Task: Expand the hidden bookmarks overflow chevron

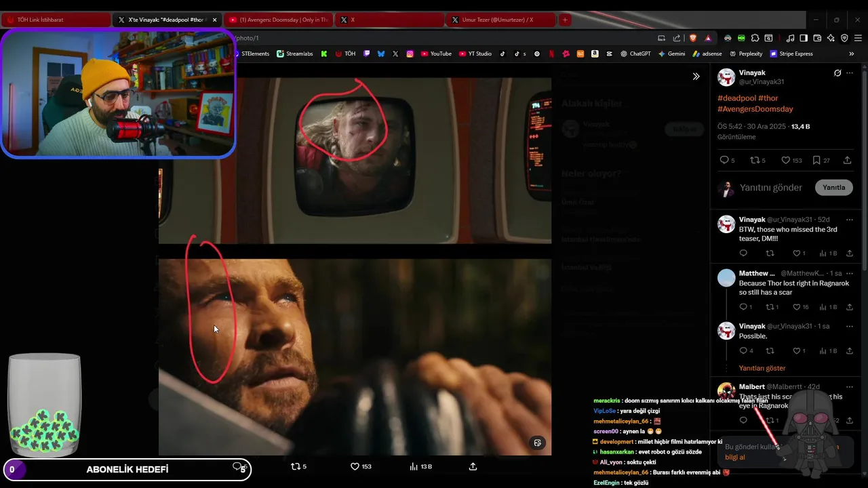Action: [852, 54]
